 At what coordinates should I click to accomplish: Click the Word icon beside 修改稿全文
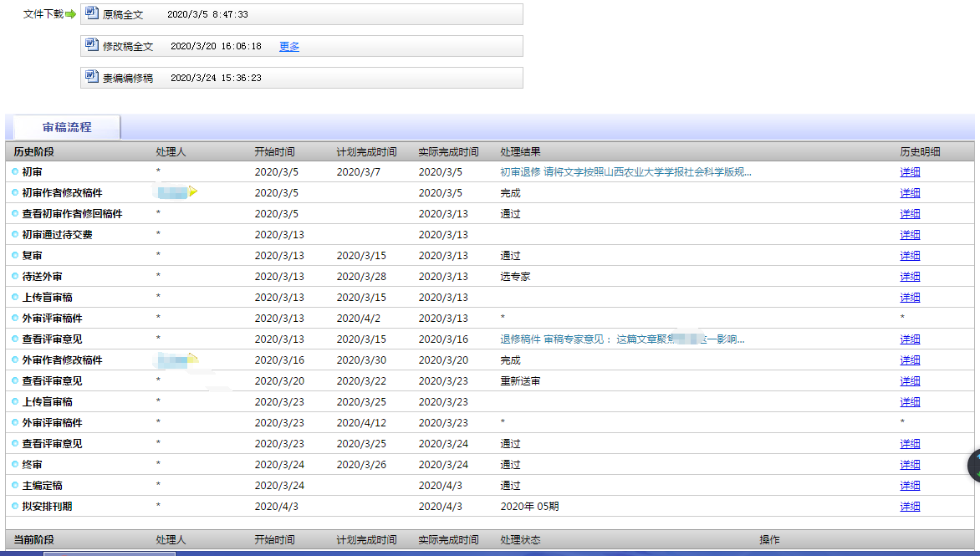click(92, 46)
